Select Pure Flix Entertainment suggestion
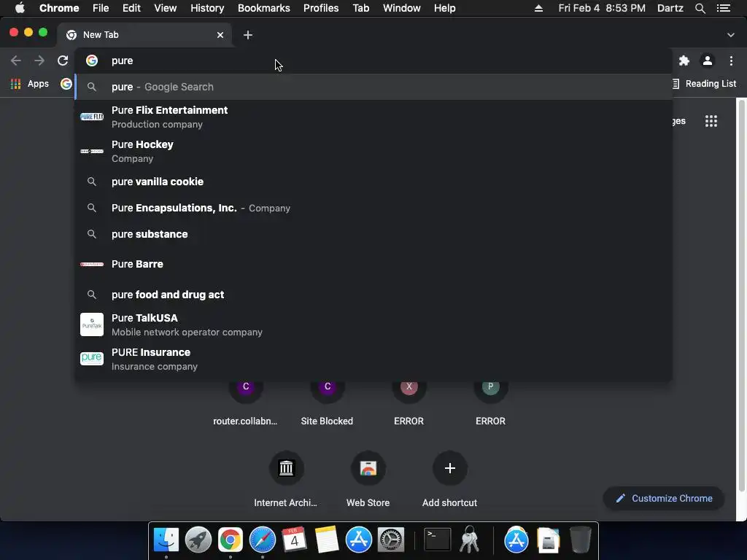This screenshot has width=747, height=560. click(x=373, y=117)
